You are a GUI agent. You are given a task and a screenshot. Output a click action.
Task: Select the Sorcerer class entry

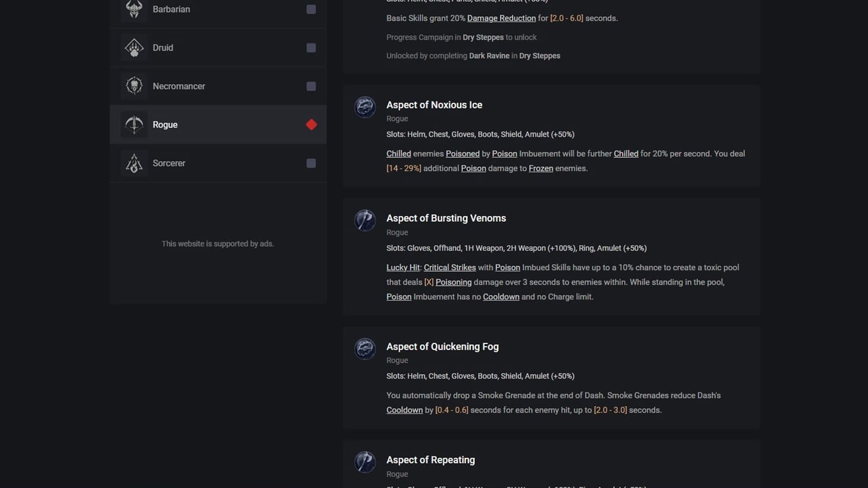(x=218, y=163)
